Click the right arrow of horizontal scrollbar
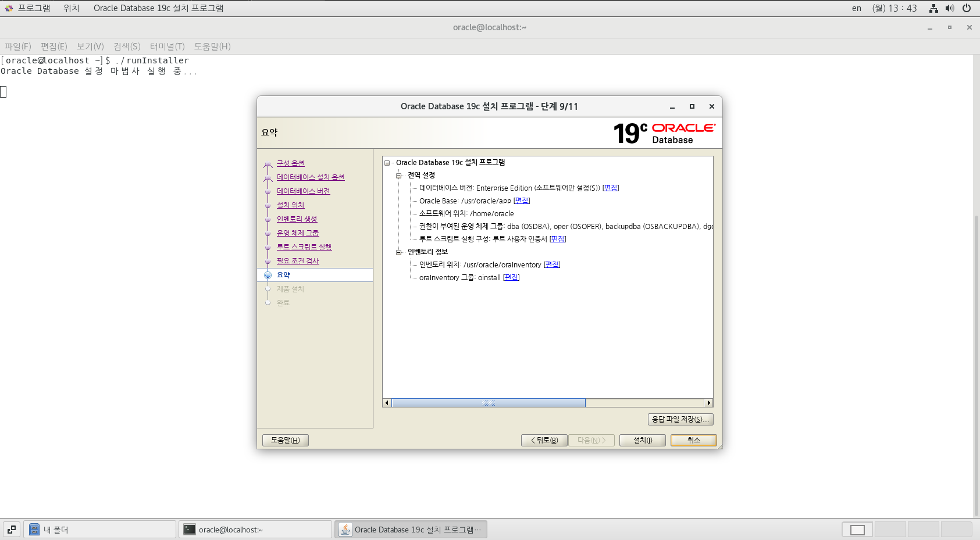 click(708, 403)
